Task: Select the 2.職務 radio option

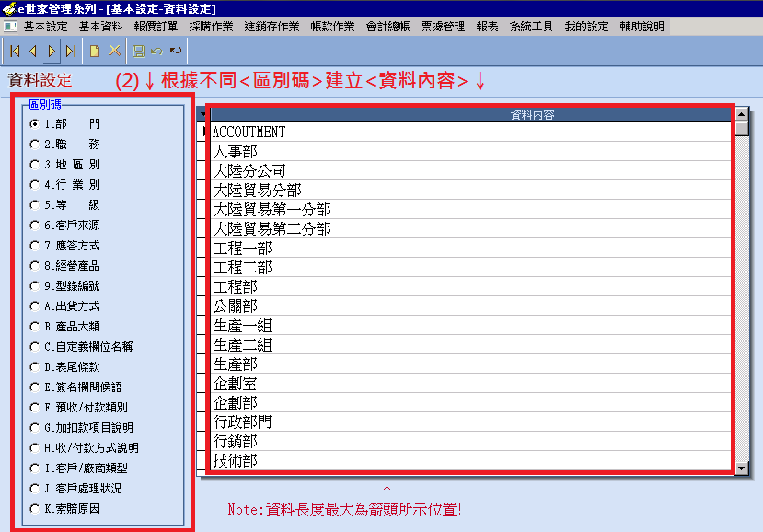Action: coord(34,145)
